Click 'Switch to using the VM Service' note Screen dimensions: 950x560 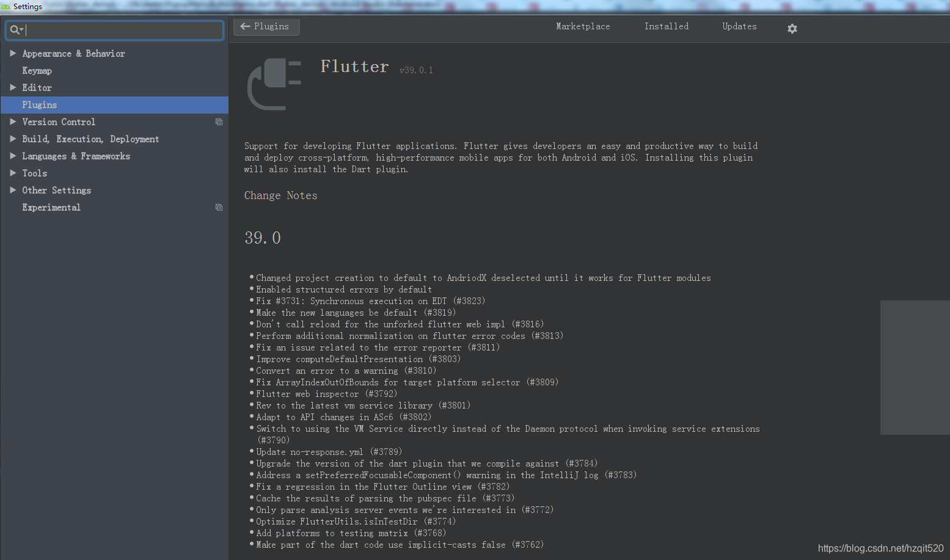508,435
